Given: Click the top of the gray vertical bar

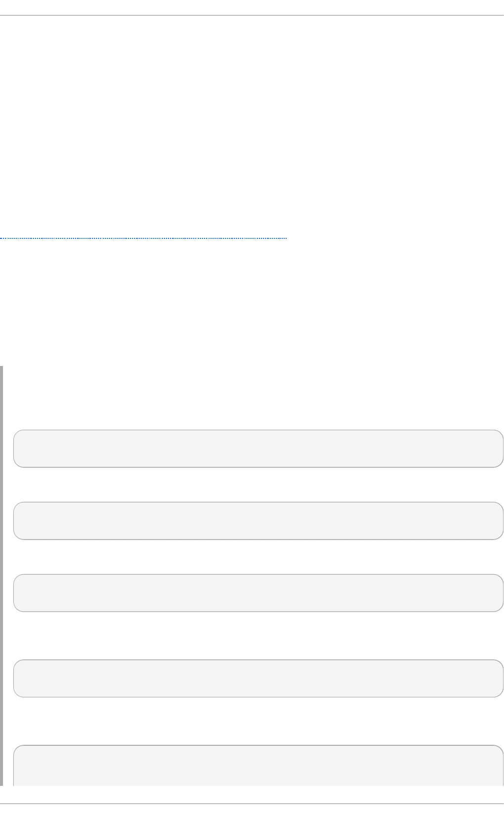Looking at the screenshot, I should coord(1,369).
